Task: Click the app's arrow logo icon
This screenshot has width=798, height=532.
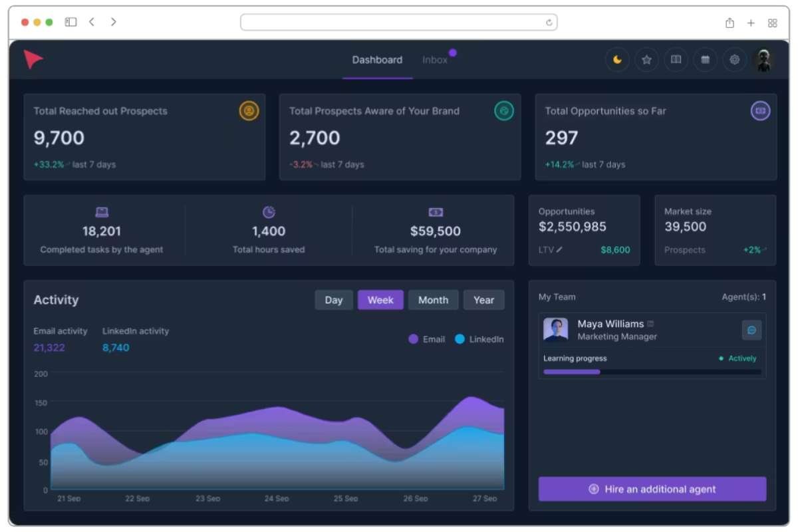Action: [x=33, y=59]
